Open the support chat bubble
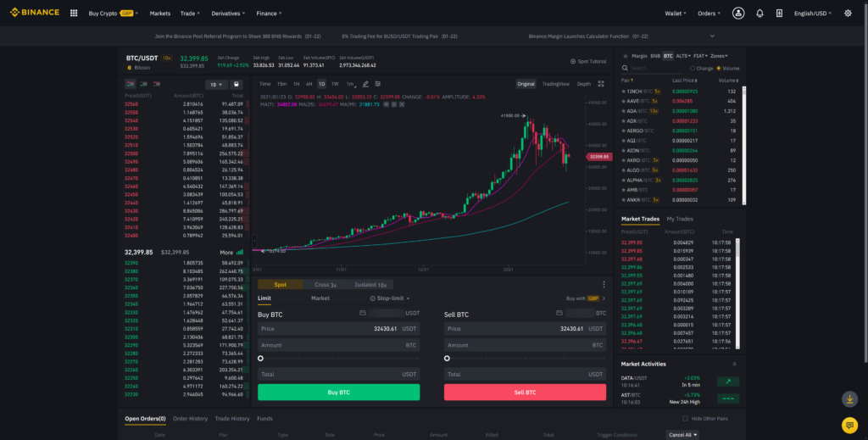This screenshot has height=440, width=868. [x=849, y=425]
